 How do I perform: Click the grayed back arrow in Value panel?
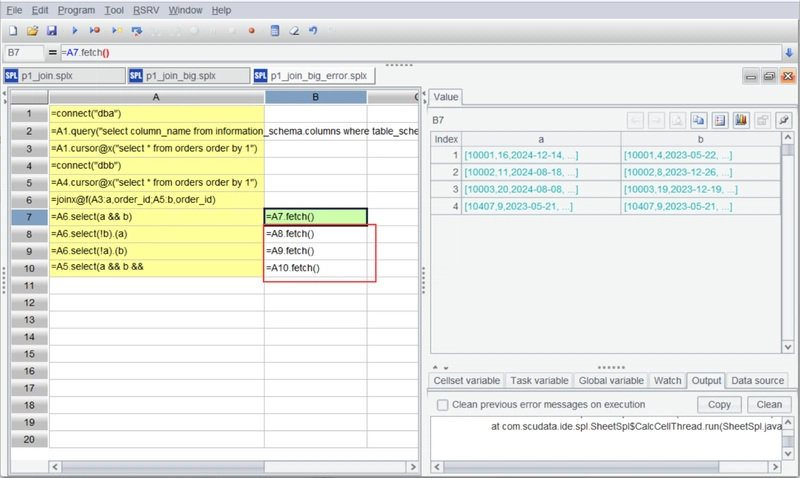point(635,120)
